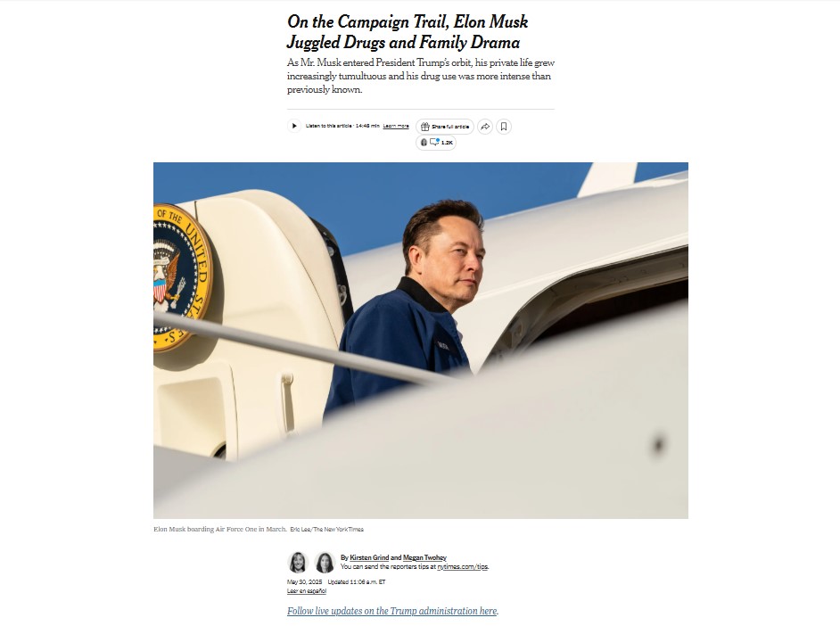The height and width of the screenshot is (626, 840).
Task: Click the Elon Musk Air Force One photo
Action: point(421,340)
